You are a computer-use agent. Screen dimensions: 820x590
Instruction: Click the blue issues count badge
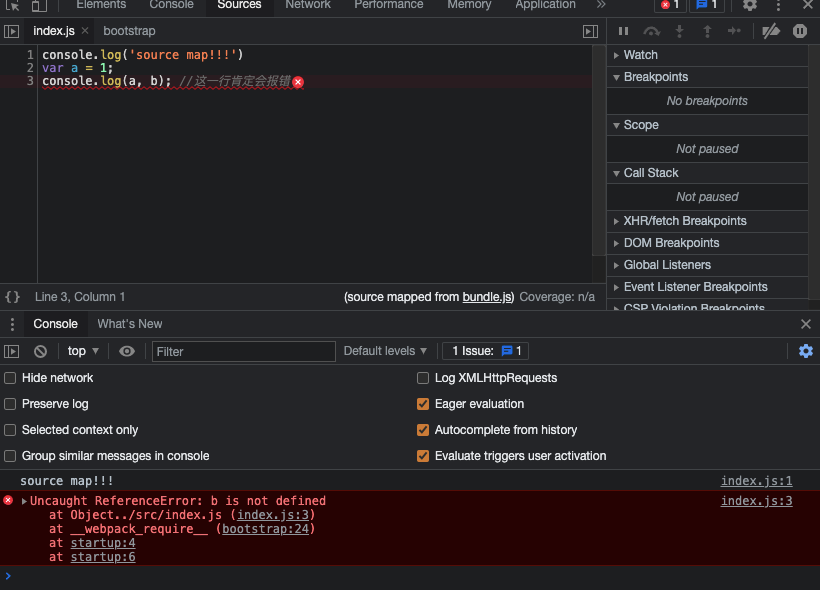pos(707,5)
